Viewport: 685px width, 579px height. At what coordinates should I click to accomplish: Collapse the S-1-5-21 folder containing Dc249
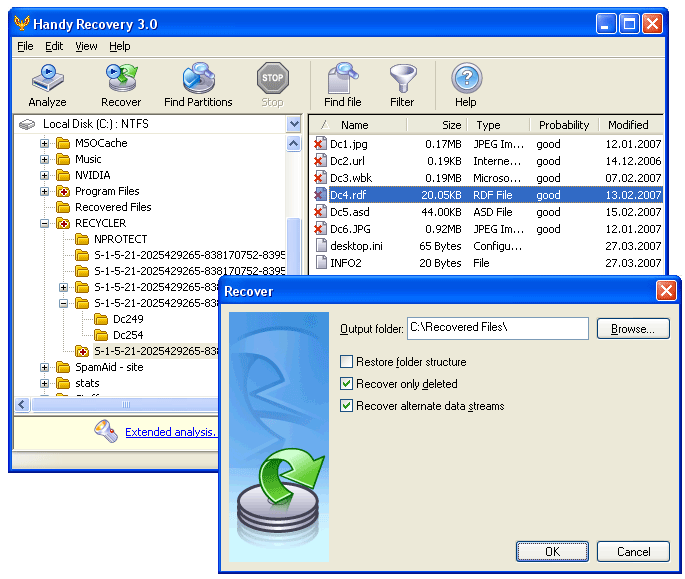64,303
